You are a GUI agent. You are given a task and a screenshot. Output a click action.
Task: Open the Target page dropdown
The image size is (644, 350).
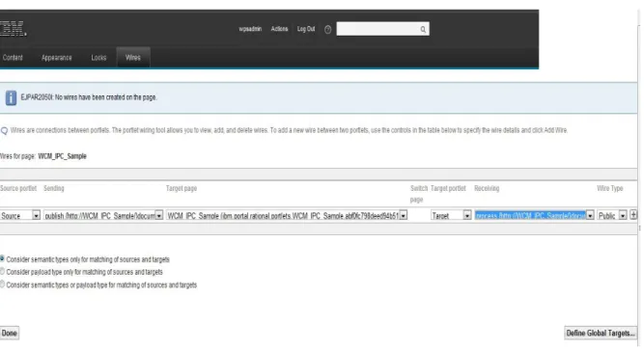287,215
